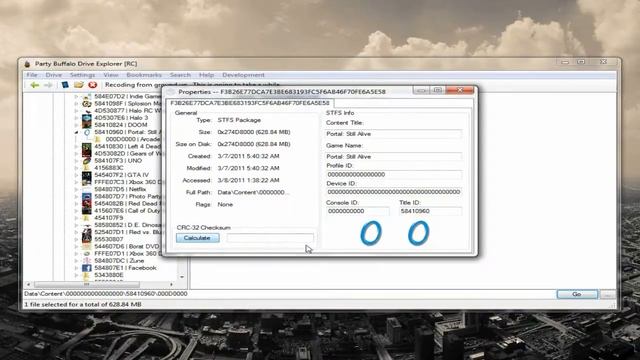Expand the 584807D5 Netflix node
The width and height of the screenshot is (640, 360).
76,189
